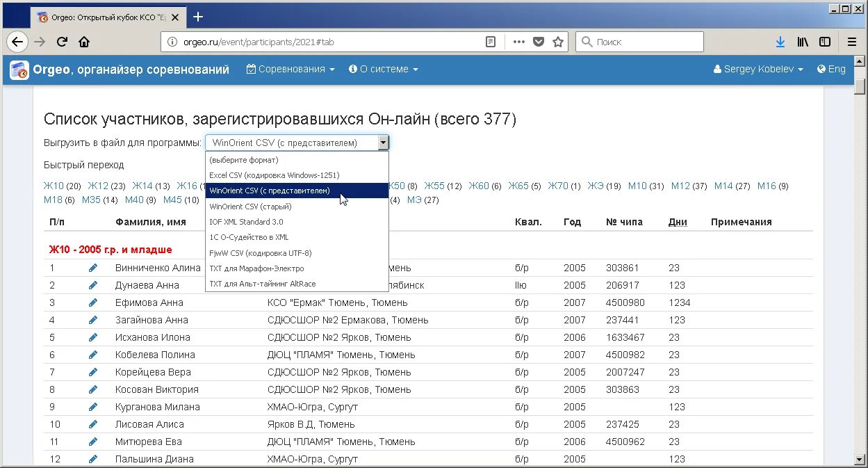This screenshot has height=468, width=868.
Task: Toggle the sidebar icon in the toolbar
Action: (x=825, y=42)
